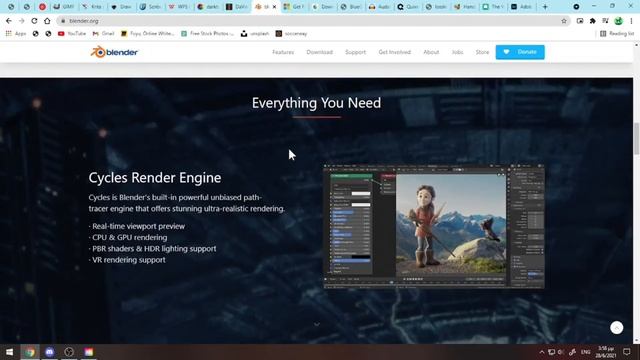Click the browser forward arrow
The image size is (640, 360).
(x=22, y=21)
